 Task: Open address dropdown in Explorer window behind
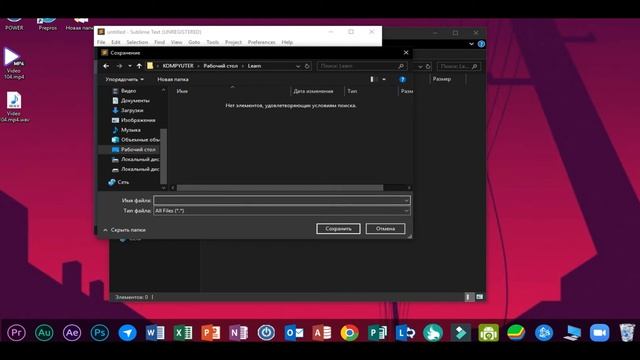(x=420, y=66)
